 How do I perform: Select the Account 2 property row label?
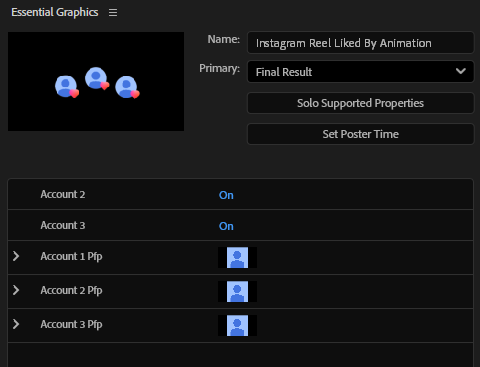(x=63, y=194)
